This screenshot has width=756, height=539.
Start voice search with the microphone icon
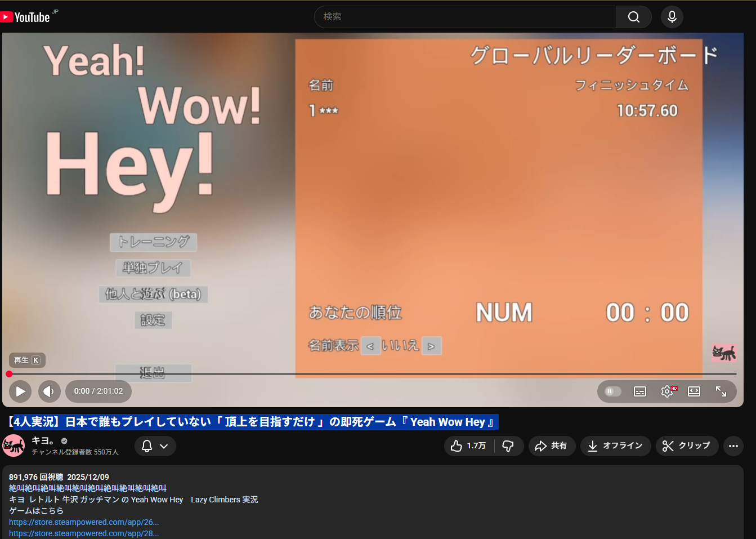672,17
